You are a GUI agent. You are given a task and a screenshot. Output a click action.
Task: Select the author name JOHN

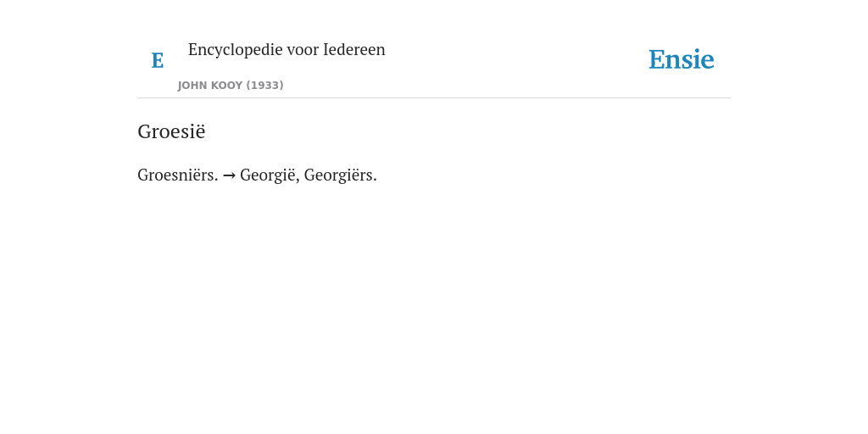(192, 86)
